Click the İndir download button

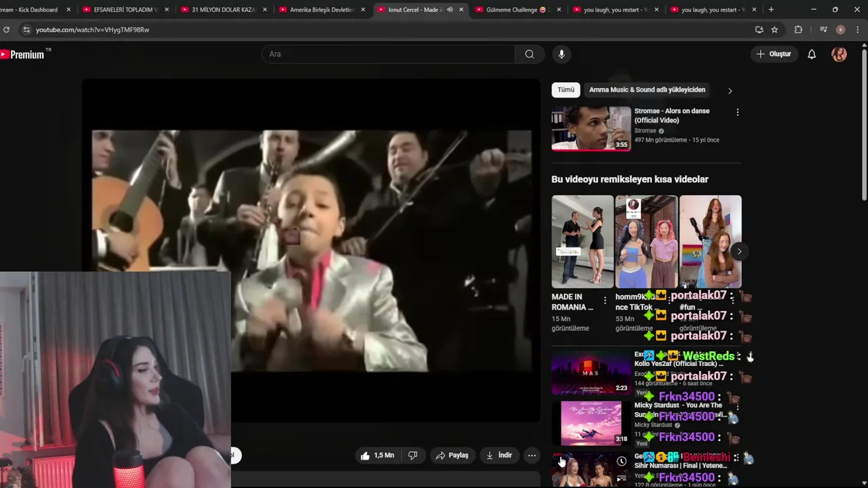coord(499,455)
